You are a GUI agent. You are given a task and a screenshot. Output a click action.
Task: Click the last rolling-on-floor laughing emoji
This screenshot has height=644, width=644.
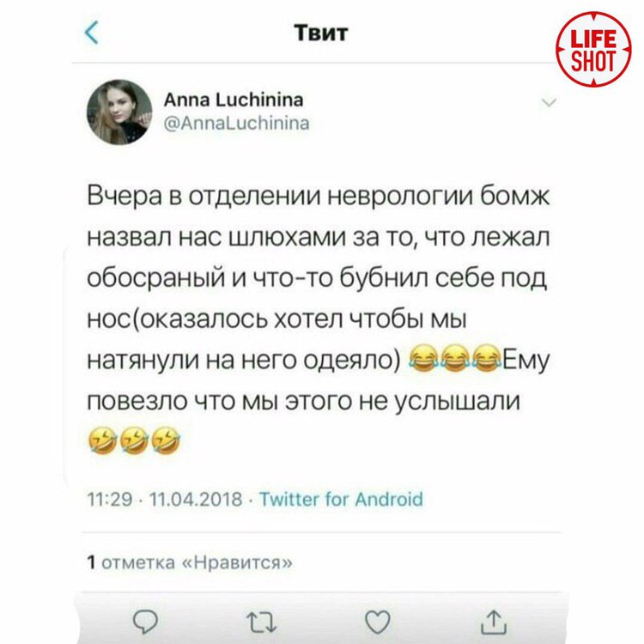(x=166, y=440)
